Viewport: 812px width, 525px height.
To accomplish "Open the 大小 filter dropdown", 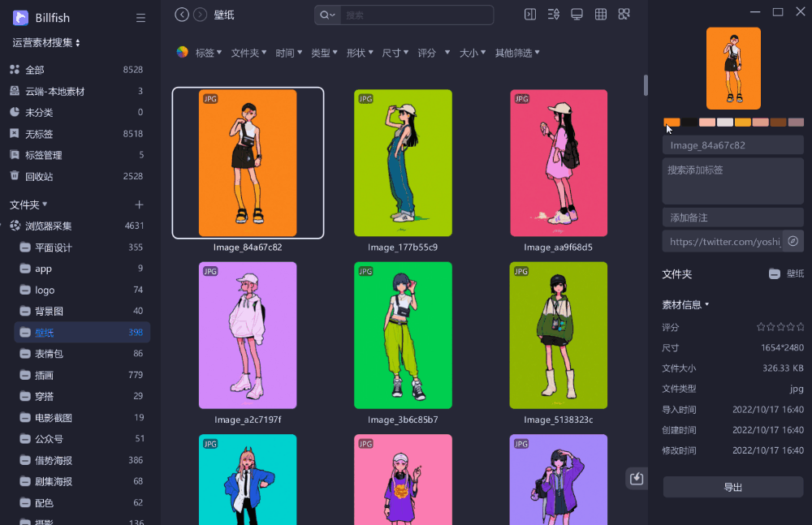I will (x=473, y=53).
